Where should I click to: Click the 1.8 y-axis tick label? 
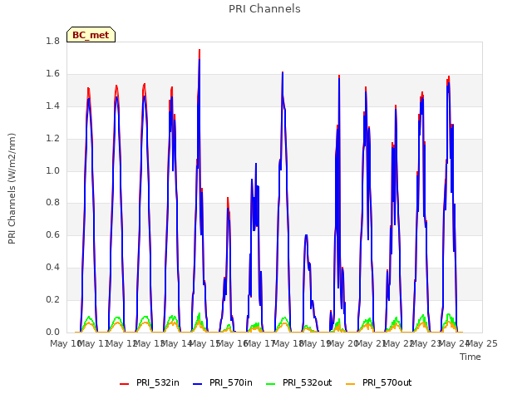click(x=53, y=42)
